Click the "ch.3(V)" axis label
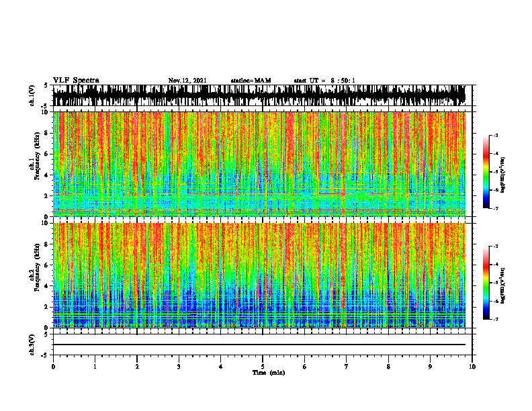 tap(32, 345)
